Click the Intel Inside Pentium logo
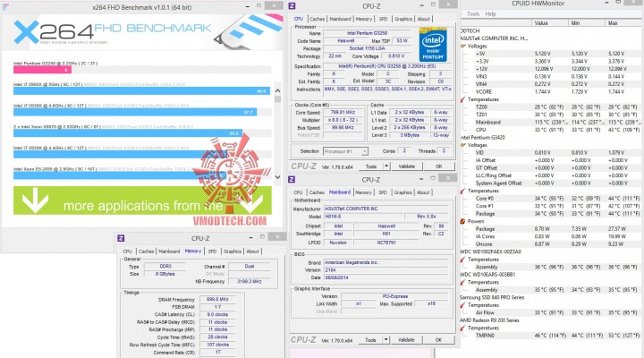 tap(433, 45)
